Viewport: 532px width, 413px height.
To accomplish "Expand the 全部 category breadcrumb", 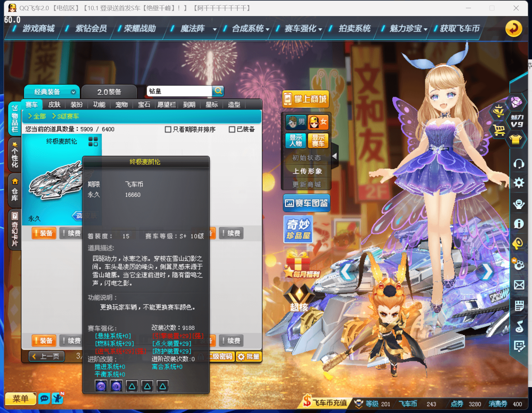I will (37, 116).
